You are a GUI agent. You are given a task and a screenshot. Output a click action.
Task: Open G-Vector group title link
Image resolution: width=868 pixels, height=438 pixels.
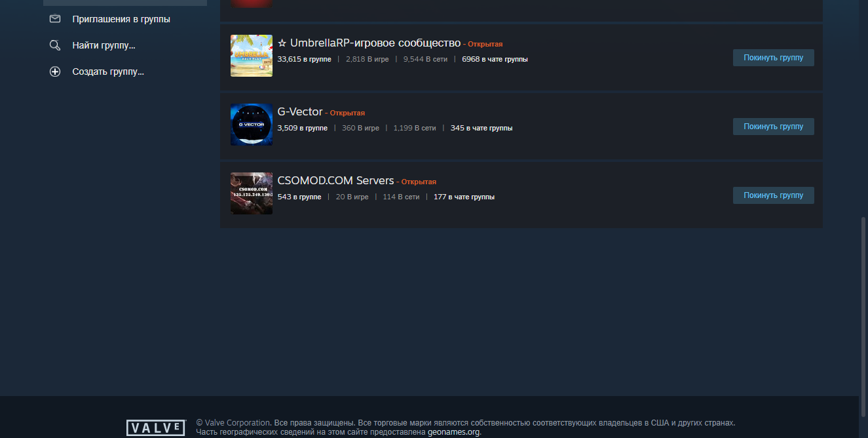[300, 111]
